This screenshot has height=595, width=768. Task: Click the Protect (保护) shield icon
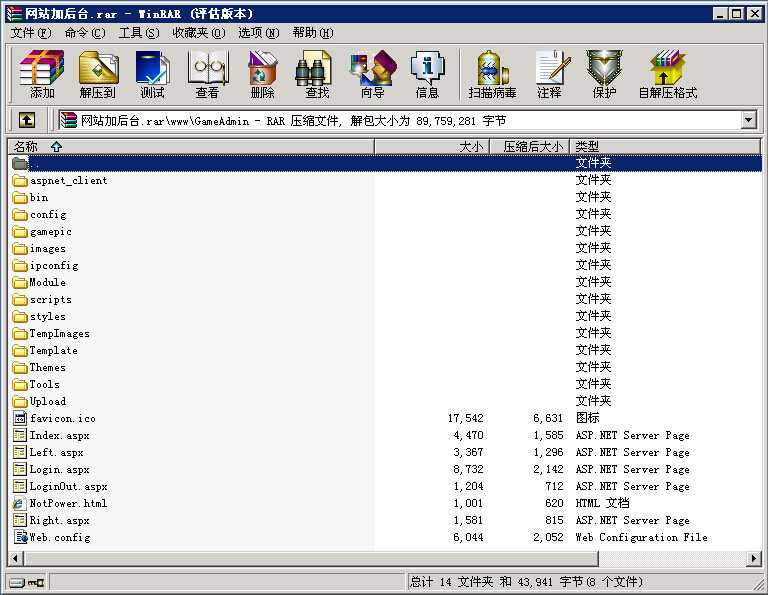(x=604, y=73)
